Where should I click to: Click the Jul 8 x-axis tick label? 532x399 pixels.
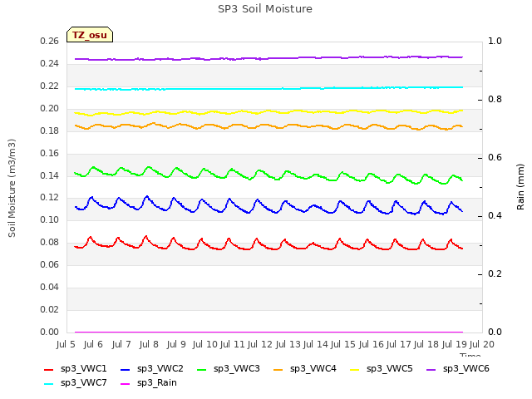pyautogui.click(x=149, y=344)
